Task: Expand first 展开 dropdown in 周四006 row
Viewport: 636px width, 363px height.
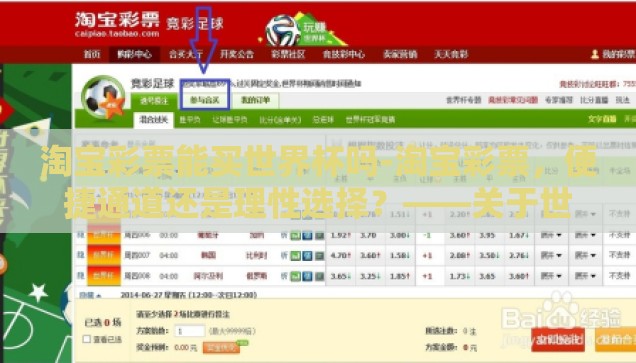Action: click(551, 235)
